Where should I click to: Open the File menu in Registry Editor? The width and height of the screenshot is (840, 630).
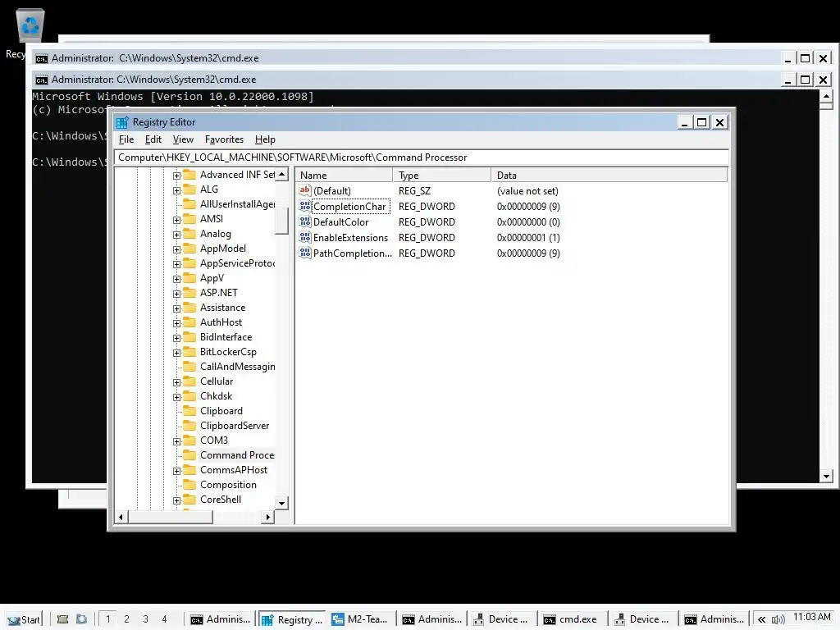126,139
